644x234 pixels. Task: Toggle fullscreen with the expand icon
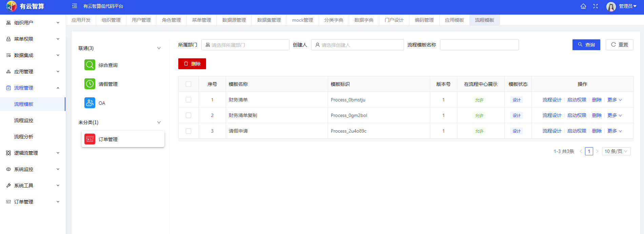(x=596, y=6)
